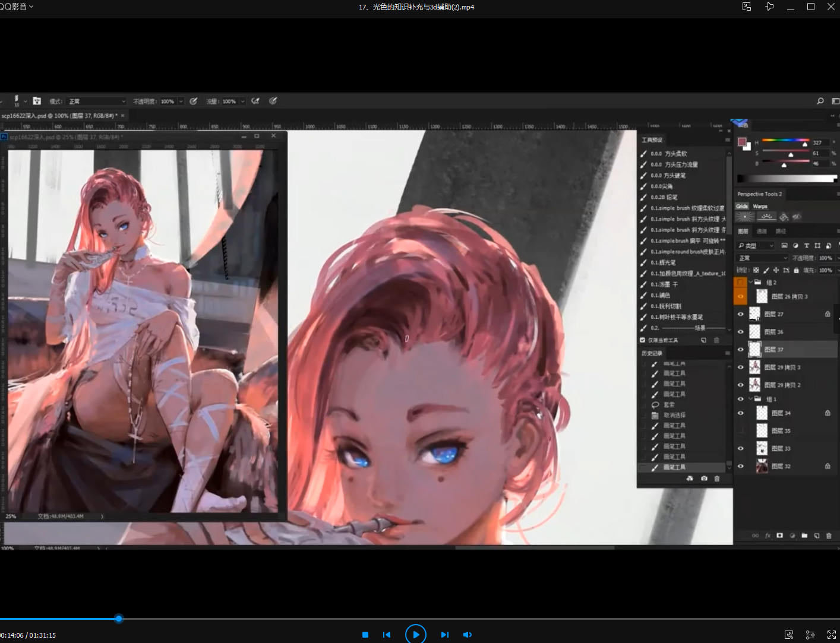Open the QQ影音 main menu dropdown

[17, 7]
